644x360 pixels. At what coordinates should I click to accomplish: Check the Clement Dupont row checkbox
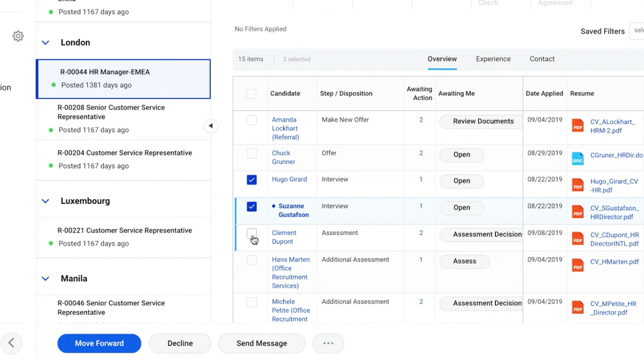point(252,233)
